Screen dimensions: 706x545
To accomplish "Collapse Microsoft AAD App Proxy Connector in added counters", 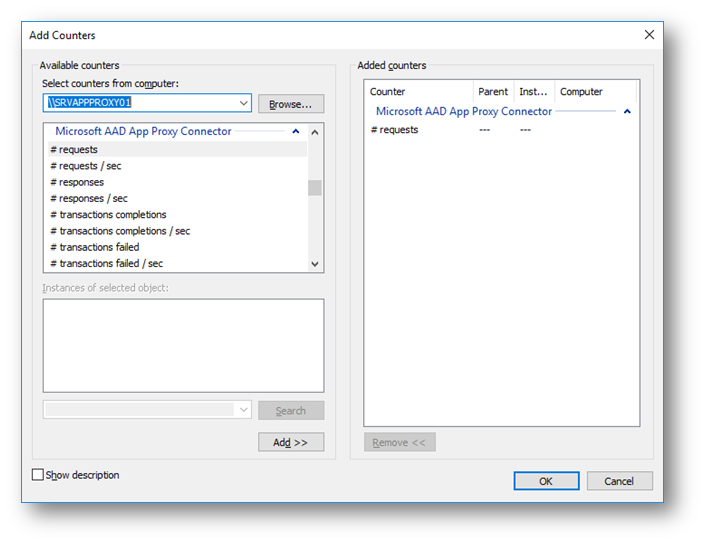I will pos(627,111).
